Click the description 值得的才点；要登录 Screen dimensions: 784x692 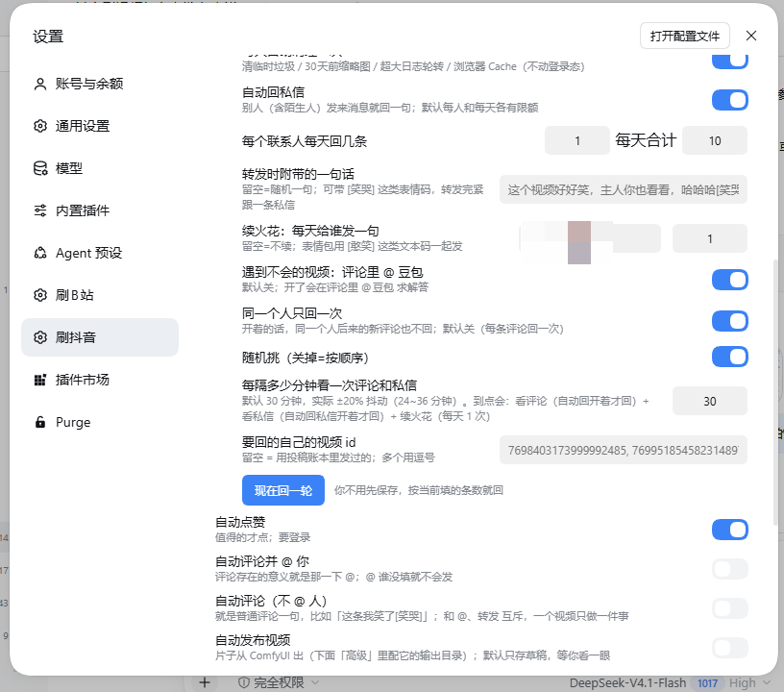coord(262,537)
